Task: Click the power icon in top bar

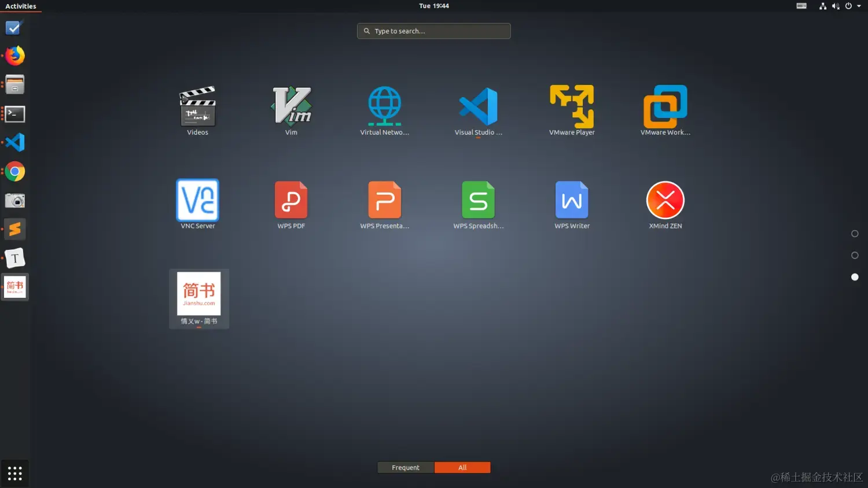Action: [848, 6]
